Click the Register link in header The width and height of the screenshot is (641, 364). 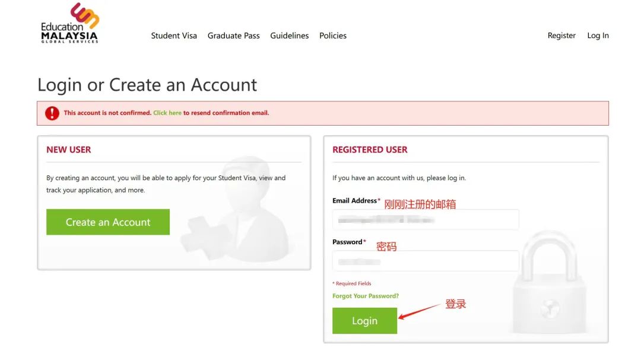click(x=561, y=36)
